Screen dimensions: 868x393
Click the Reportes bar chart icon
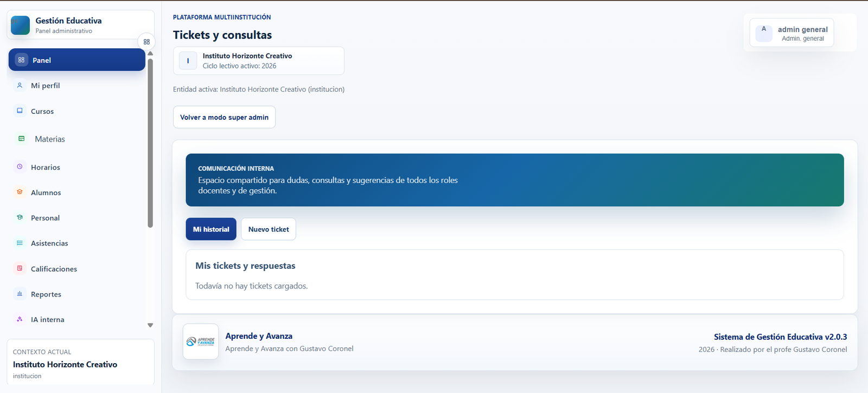point(20,294)
